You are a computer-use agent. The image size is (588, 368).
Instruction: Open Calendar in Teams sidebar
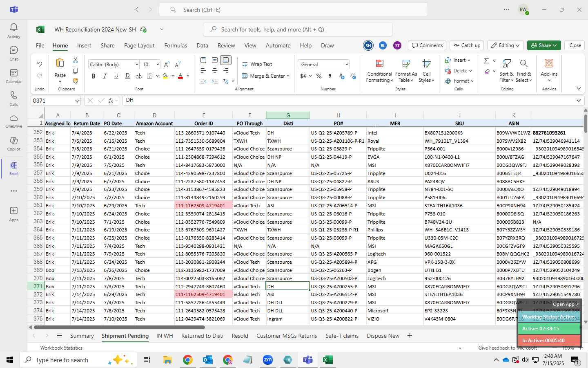tap(13, 76)
